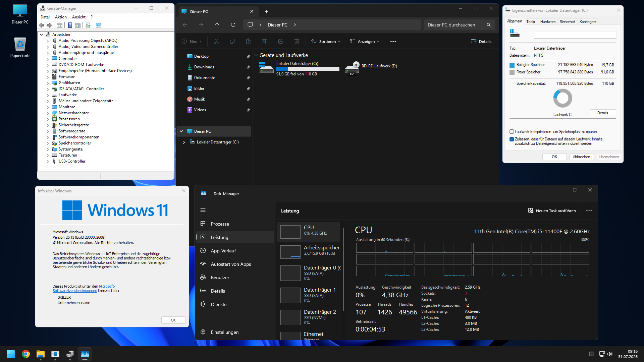
Task: Click Neuen Task ausführen
Action: 552,211
